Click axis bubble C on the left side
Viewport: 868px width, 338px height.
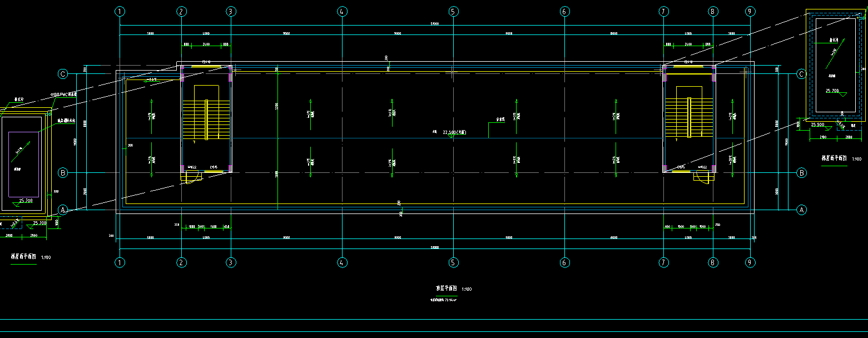63,74
